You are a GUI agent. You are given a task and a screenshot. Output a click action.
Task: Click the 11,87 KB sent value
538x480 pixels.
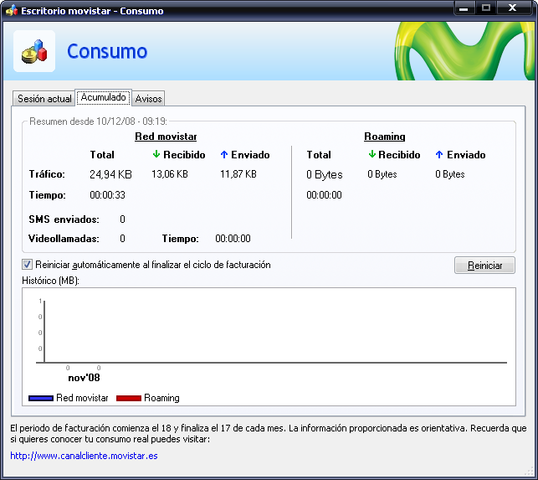click(x=238, y=174)
